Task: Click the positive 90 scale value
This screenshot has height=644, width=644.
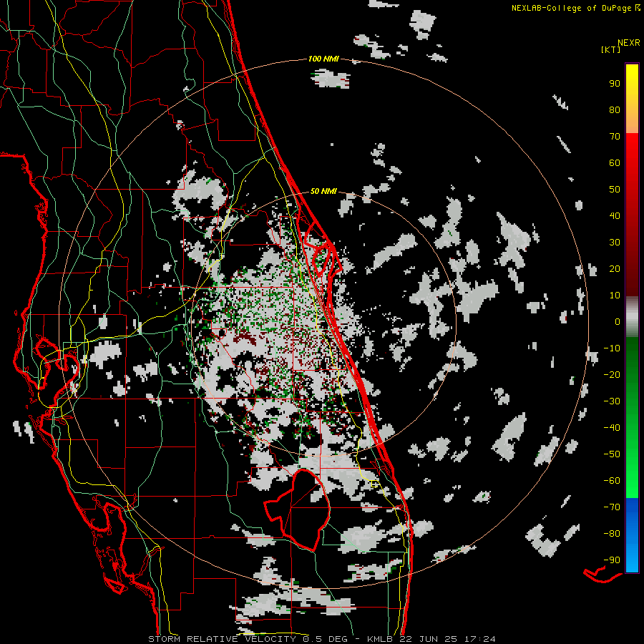Action: click(x=615, y=84)
